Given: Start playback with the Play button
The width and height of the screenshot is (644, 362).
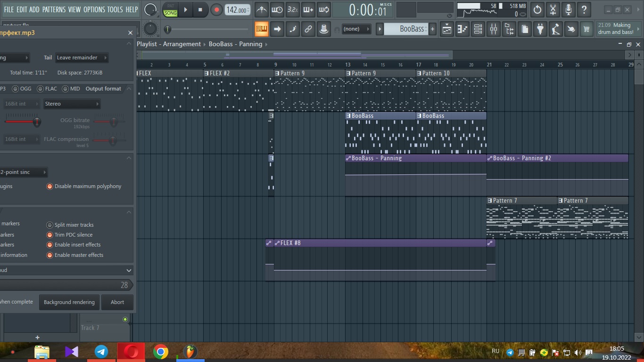Looking at the screenshot, I should coord(185,9).
